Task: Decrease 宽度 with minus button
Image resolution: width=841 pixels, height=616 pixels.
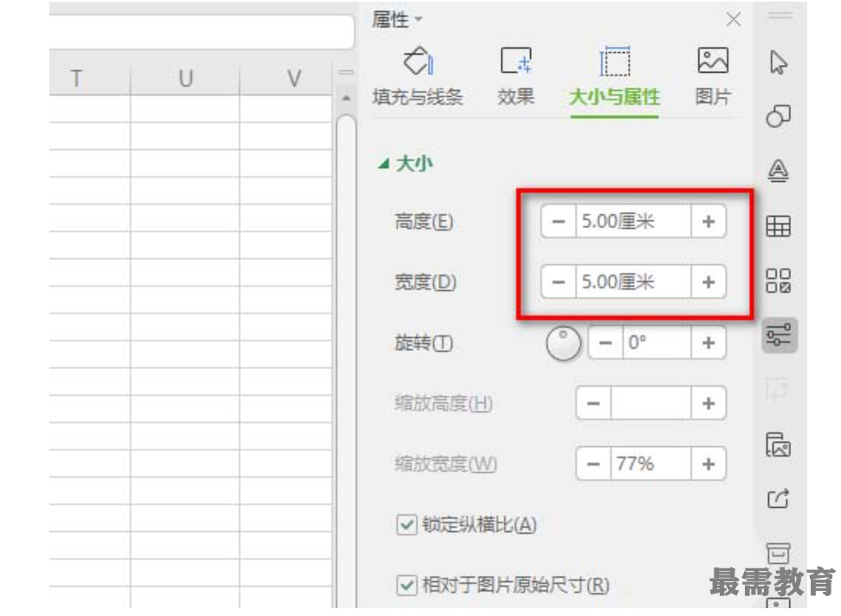Action: (x=559, y=282)
